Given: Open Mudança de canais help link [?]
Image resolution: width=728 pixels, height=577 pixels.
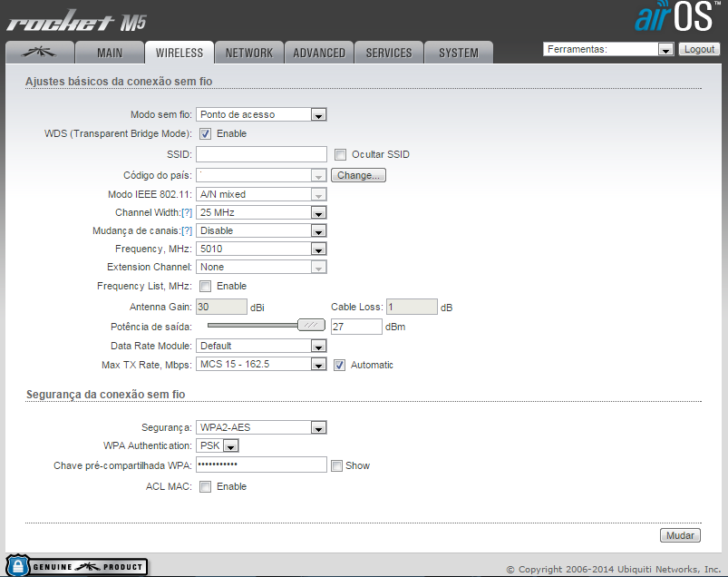Looking at the screenshot, I should pos(187,230).
